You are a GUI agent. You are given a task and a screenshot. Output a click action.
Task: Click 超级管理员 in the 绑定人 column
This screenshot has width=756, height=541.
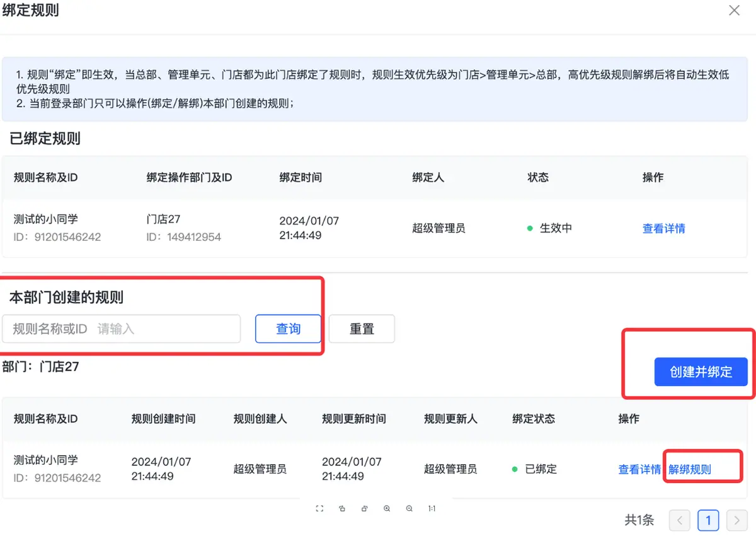point(439,228)
